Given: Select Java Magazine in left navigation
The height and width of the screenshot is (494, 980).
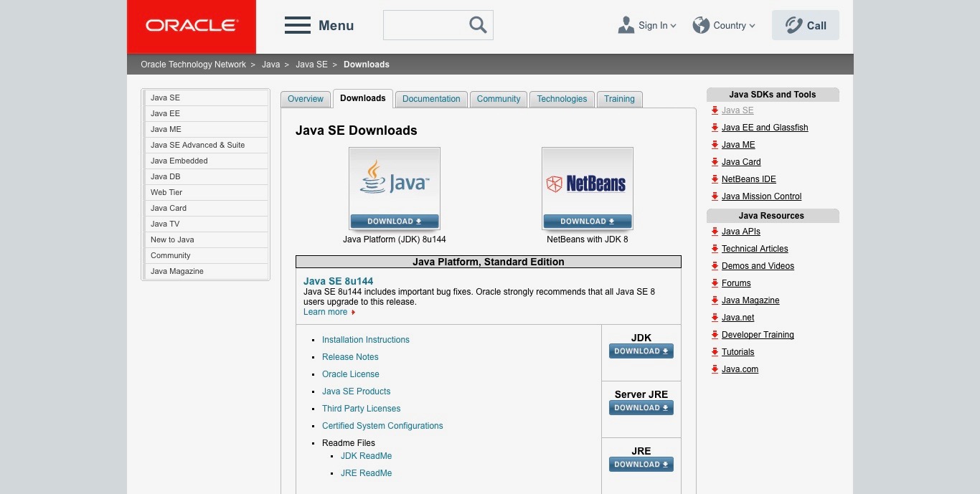Looking at the screenshot, I should (207, 271).
